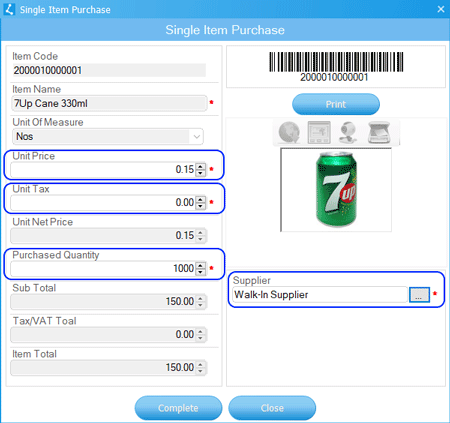Click the Item Name field
Screen dimensions: 450x423
pos(109,103)
